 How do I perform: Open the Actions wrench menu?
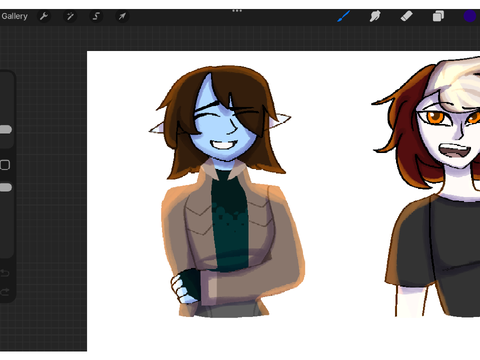[x=44, y=16]
